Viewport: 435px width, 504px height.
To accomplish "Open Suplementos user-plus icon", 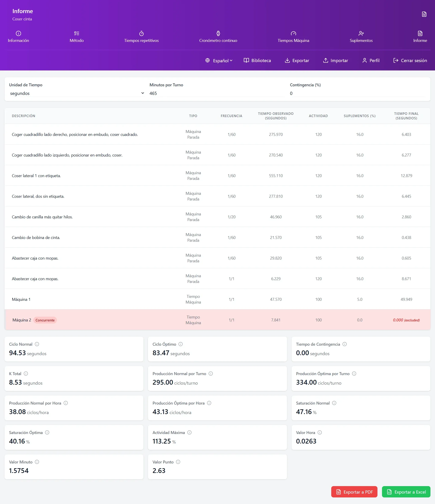I will point(361,33).
